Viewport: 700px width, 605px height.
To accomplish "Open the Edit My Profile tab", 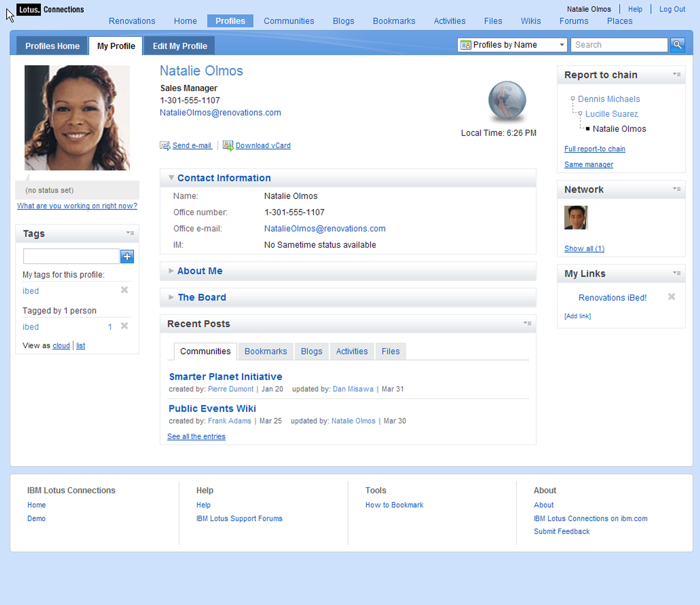I will tap(180, 46).
